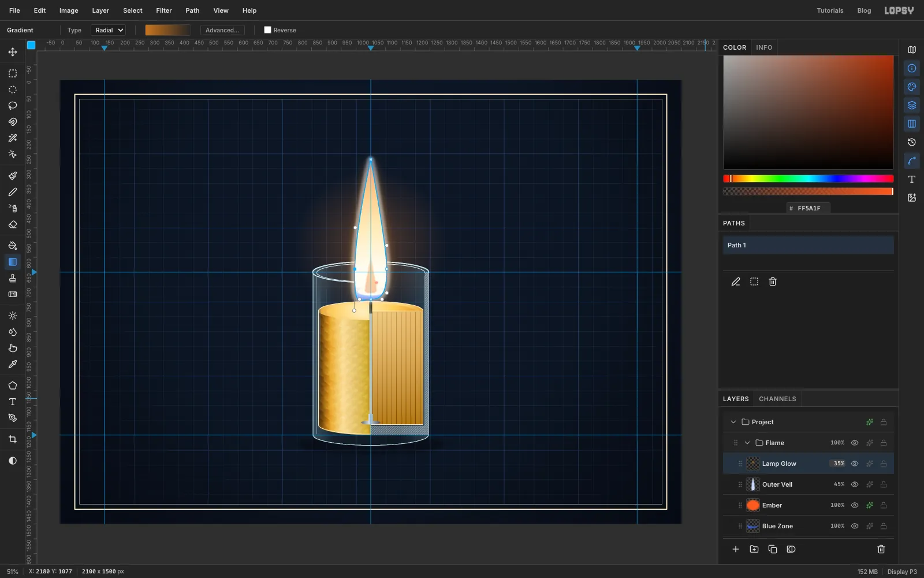The image size is (924, 578).
Task: Hide the Lamp Glow layer
Action: coord(855,464)
